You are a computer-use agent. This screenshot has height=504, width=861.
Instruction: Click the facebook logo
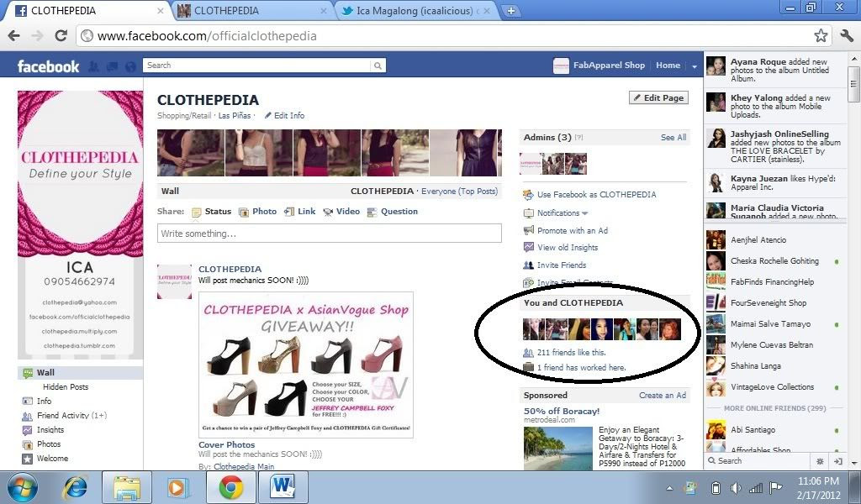click(x=48, y=66)
